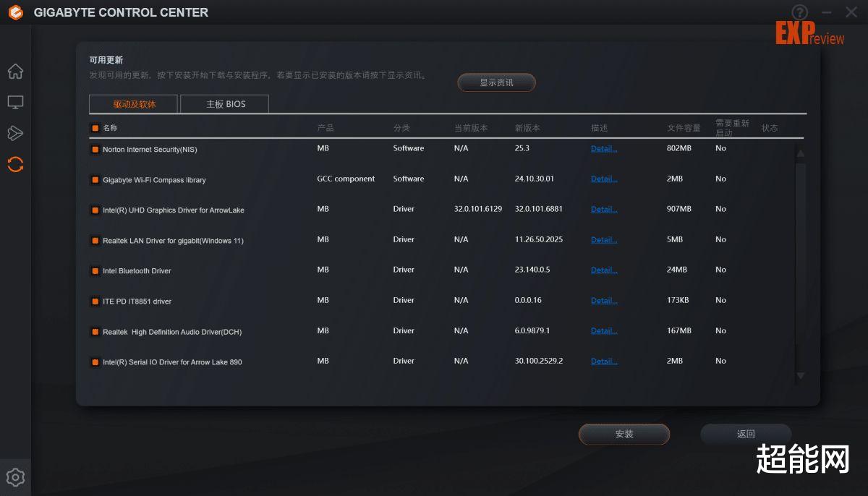
Task: Open the Home page from sidebar
Action: coord(15,72)
